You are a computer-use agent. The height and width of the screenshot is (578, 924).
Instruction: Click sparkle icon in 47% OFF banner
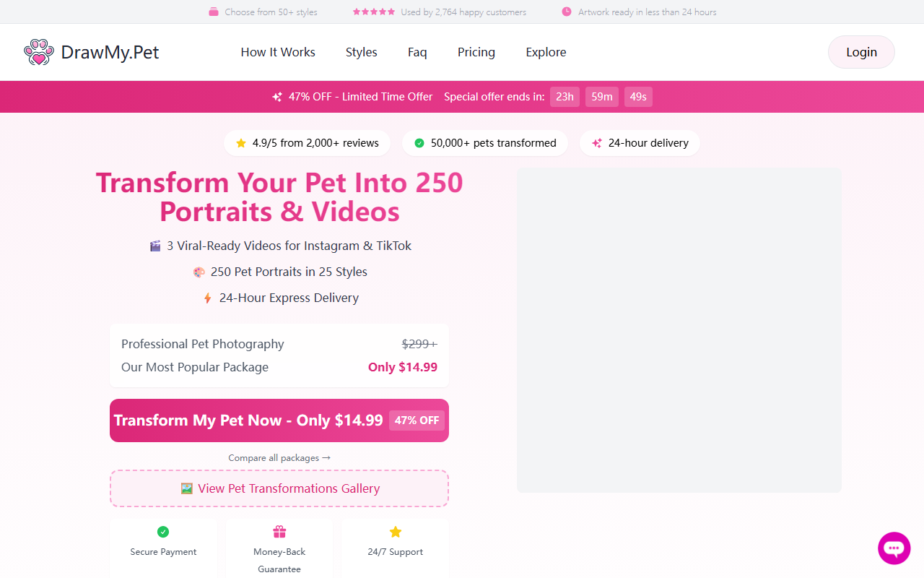277,97
